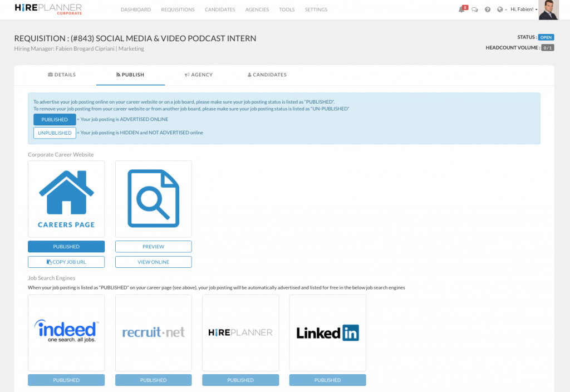The image size is (570, 392).
Task: Expand the "Hi, Fabien!" user menu
Action: click(524, 9)
